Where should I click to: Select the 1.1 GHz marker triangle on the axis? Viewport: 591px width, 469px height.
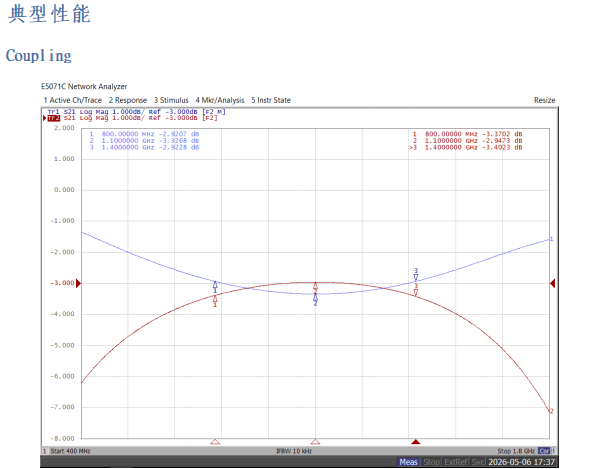[x=315, y=441]
